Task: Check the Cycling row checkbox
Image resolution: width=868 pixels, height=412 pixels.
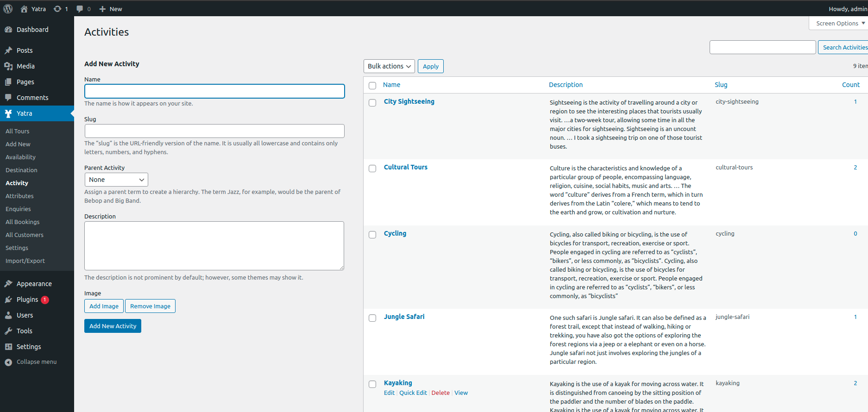Action: click(372, 235)
